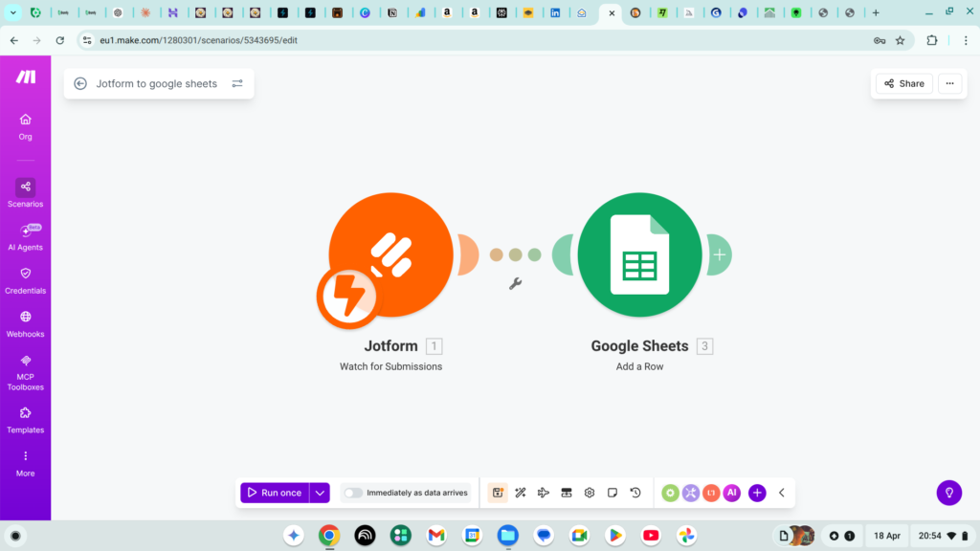The width and height of the screenshot is (980, 551).
Task: Click the Make logo in sidebar
Action: 26,77
